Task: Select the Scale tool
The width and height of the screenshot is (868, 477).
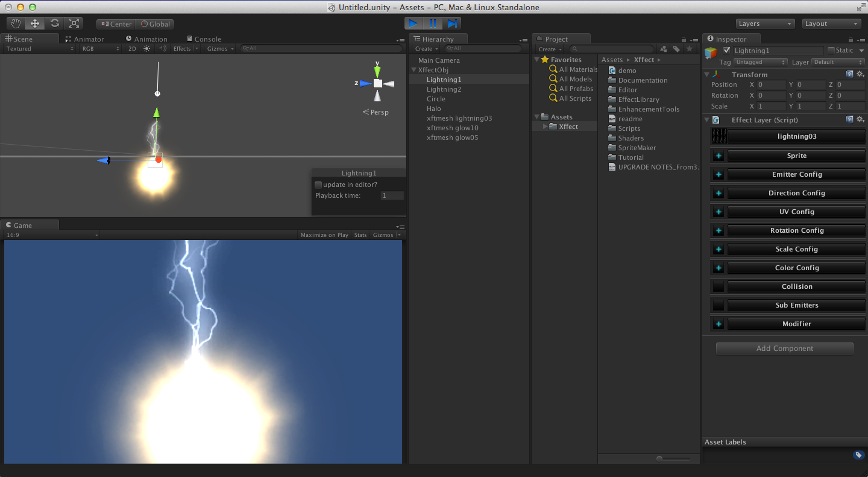Action: click(x=74, y=24)
